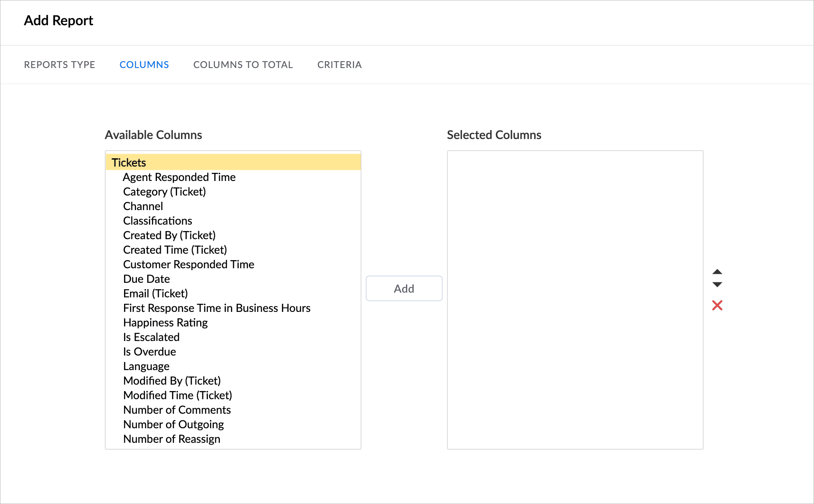
Task: Select Customer Responded Time column
Action: (189, 264)
